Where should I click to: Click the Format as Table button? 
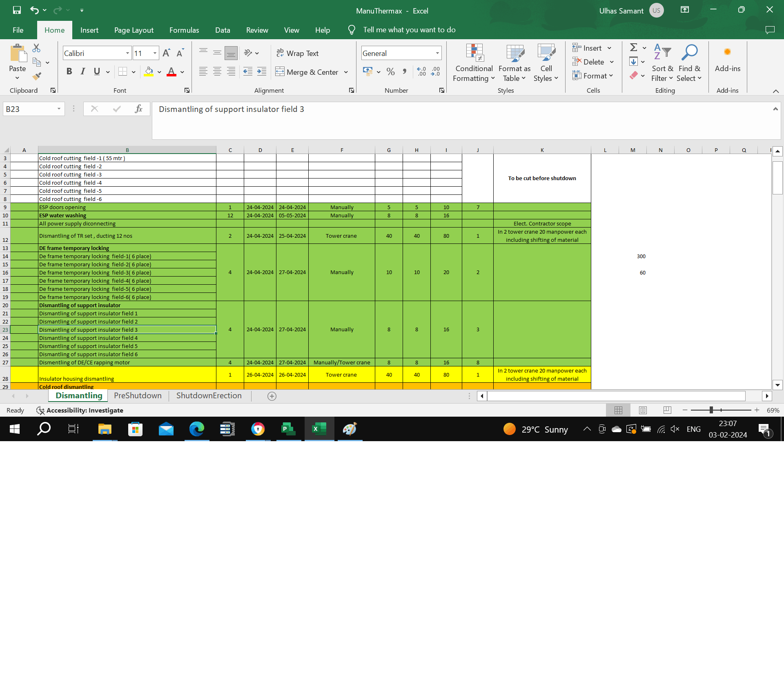click(x=514, y=62)
